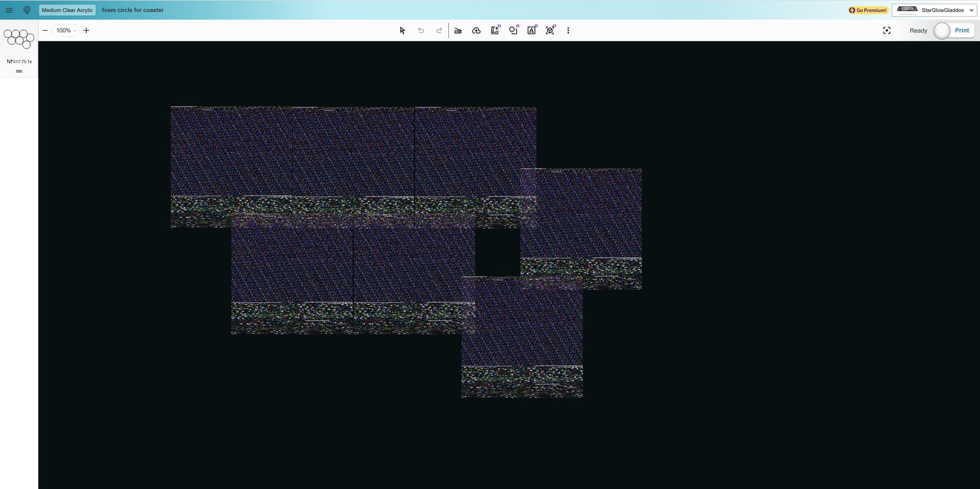Click the Glowforge home logo icon
This screenshot has height=489, width=980.
(27, 10)
